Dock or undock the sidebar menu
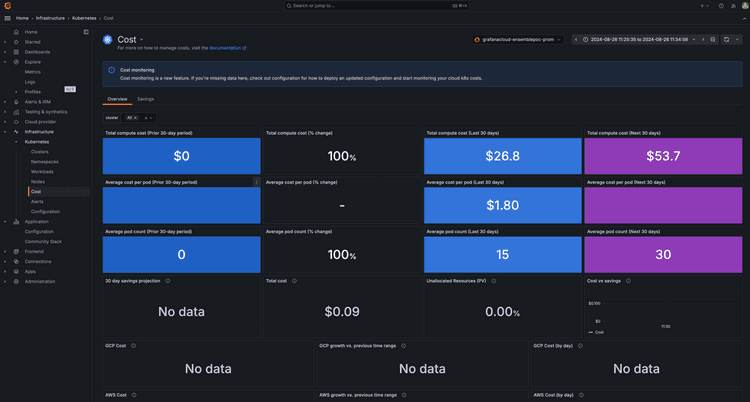This screenshot has height=402, width=750. tap(86, 32)
